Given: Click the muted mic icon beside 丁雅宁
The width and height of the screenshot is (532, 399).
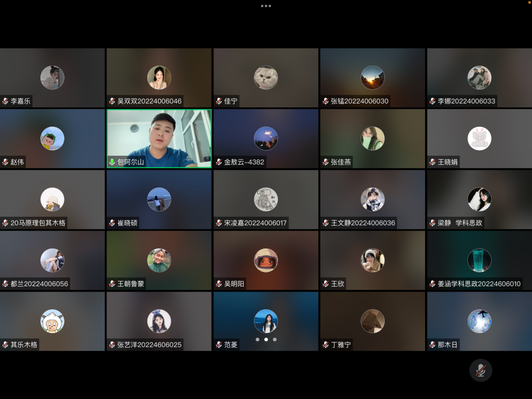Looking at the screenshot, I should click(326, 345).
